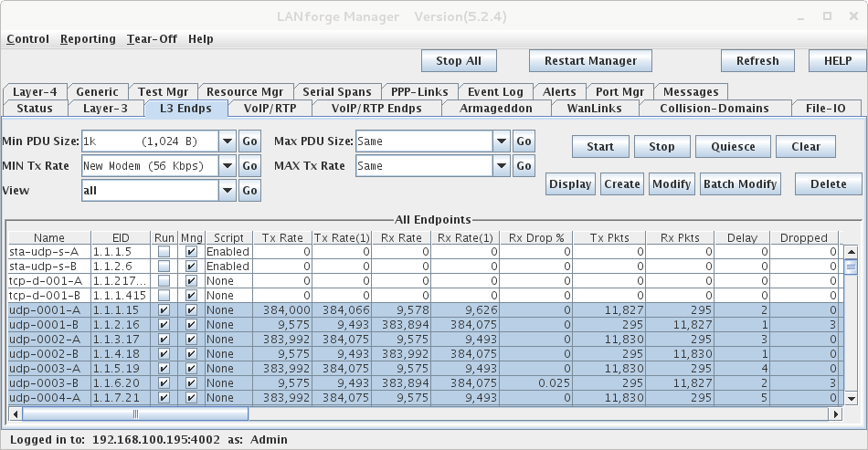Image resolution: width=868 pixels, height=450 pixels.
Task: Click the Stop All button
Action: pyautogui.click(x=459, y=61)
